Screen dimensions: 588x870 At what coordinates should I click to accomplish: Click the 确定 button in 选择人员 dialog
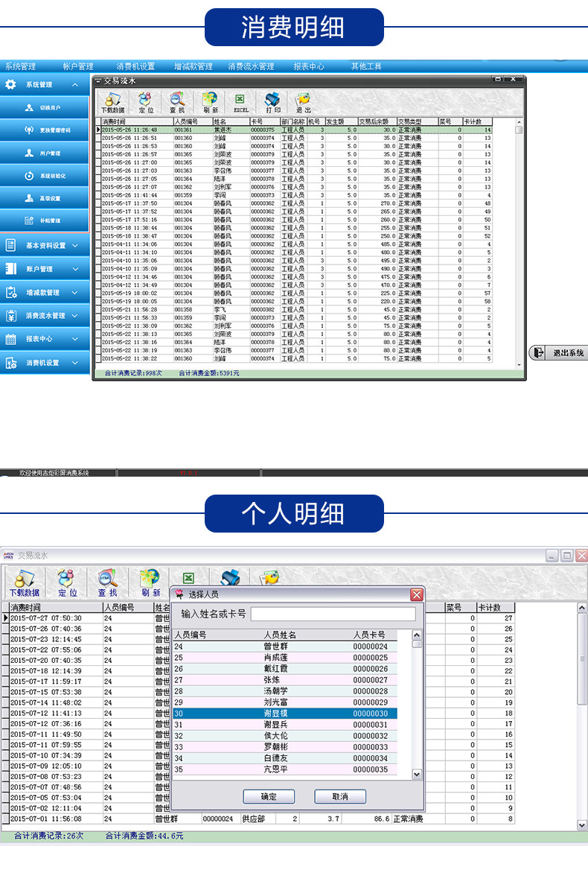click(269, 796)
